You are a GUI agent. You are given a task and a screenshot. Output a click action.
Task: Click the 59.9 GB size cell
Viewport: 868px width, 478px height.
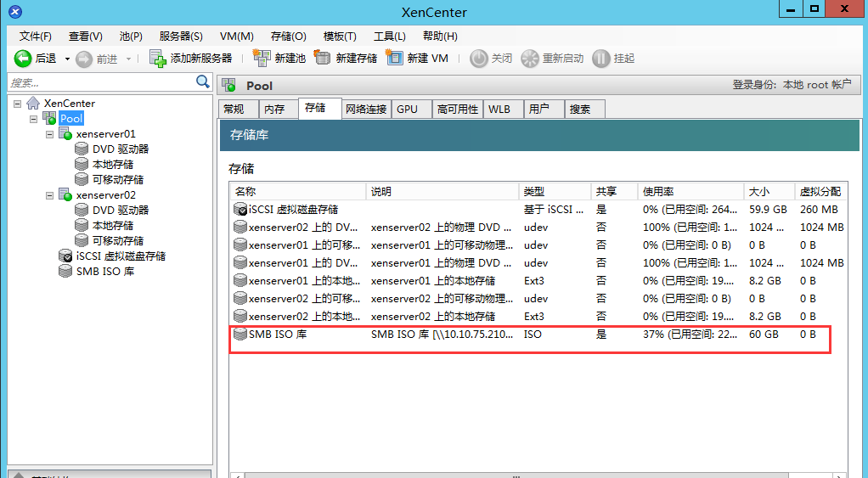(768, 210)
